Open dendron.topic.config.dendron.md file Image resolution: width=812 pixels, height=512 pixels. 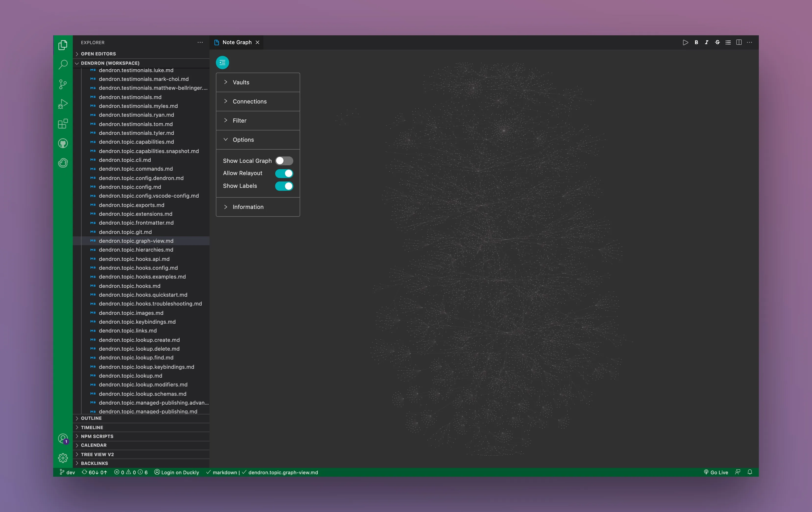[x=141, y=178]
